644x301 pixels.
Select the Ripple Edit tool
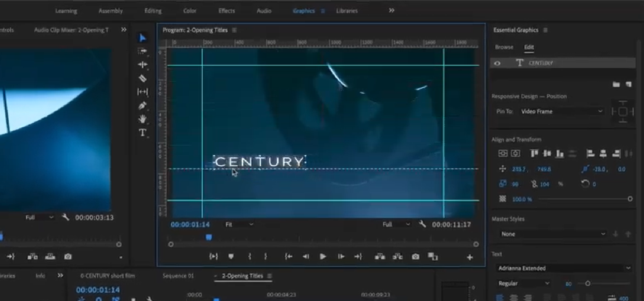coord(142,65)
